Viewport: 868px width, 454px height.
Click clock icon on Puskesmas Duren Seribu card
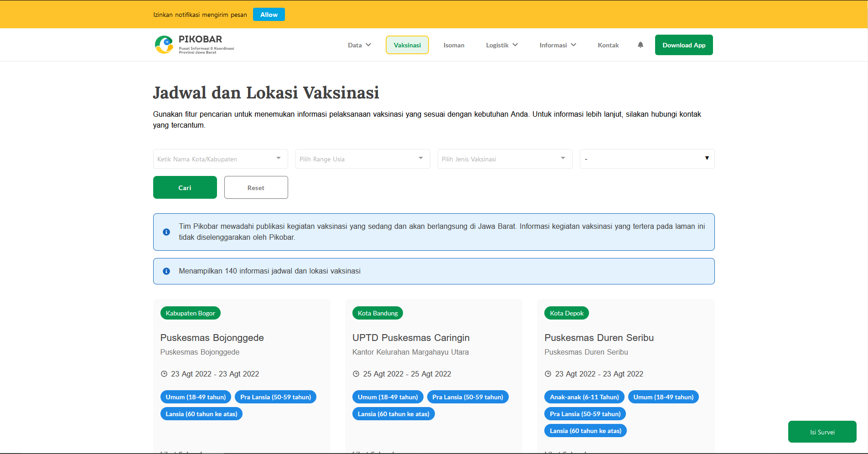(548, 374)
